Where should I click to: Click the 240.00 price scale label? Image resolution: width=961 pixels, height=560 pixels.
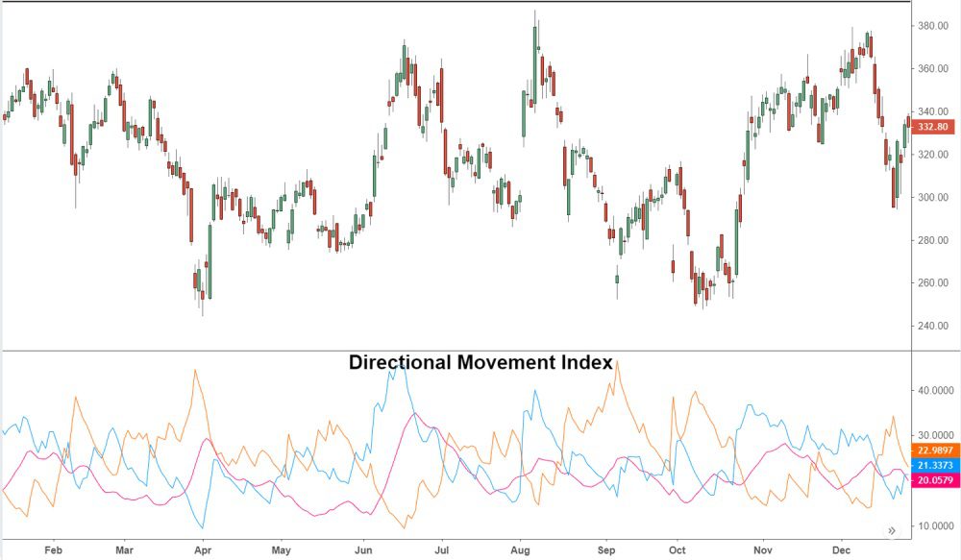tap(935, 326)
